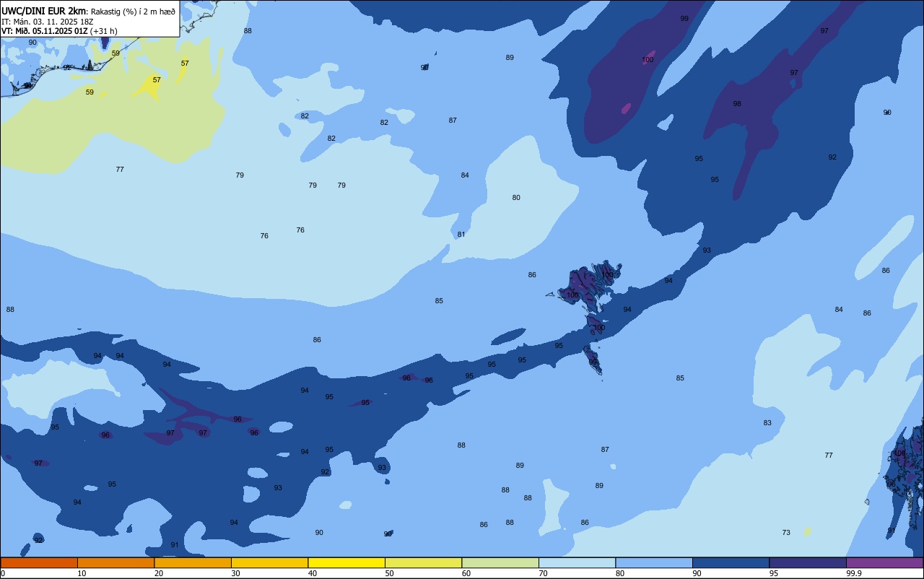
Task: Click the '10' legend tick label
Action: (x=82, y=573)
